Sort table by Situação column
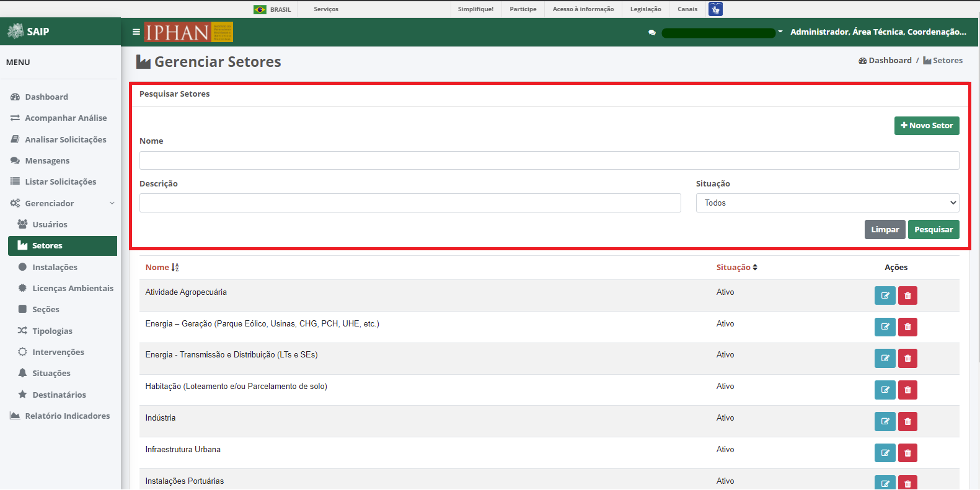 (736, 268)
